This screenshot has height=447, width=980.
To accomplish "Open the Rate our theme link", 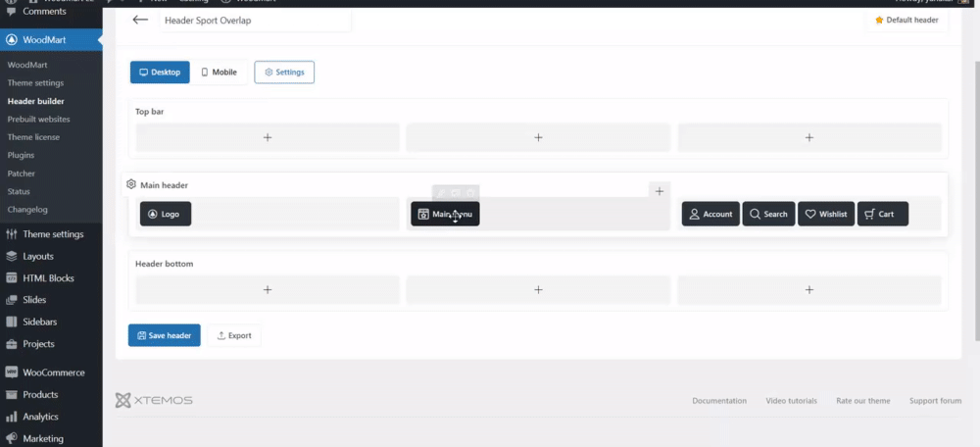I will (x=863, y=401).
